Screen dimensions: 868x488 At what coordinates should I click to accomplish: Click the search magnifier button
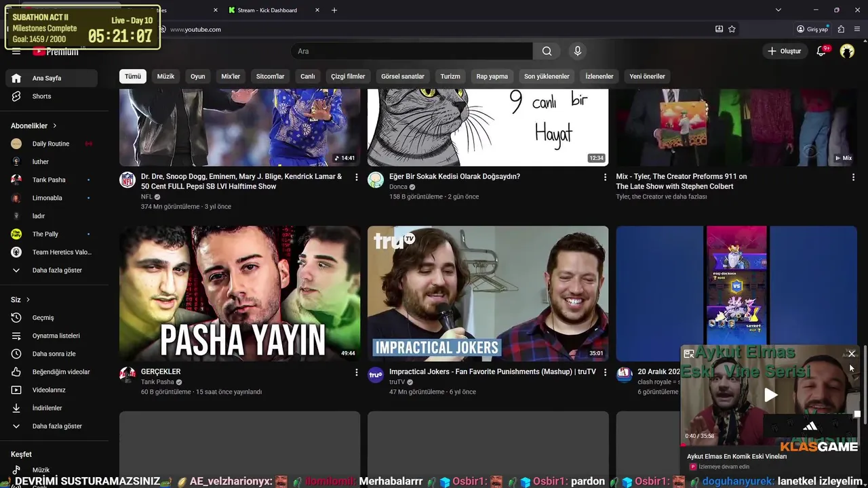tap(547, 51)
